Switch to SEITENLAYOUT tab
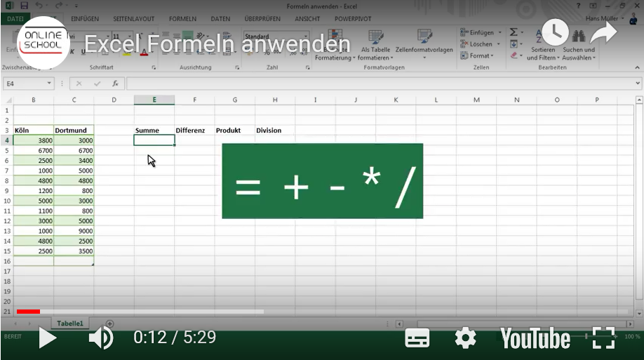This screenshot has width=644, height=360. click(133, 19)
